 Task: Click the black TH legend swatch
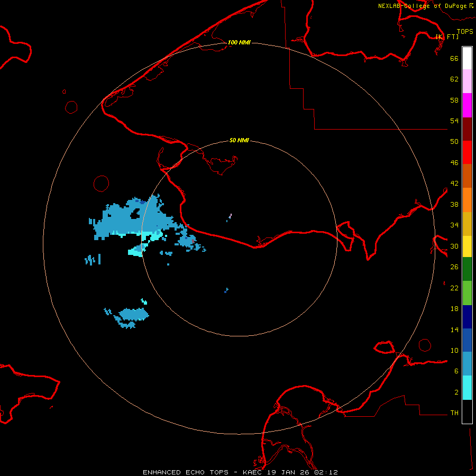(x=467, y=411)
